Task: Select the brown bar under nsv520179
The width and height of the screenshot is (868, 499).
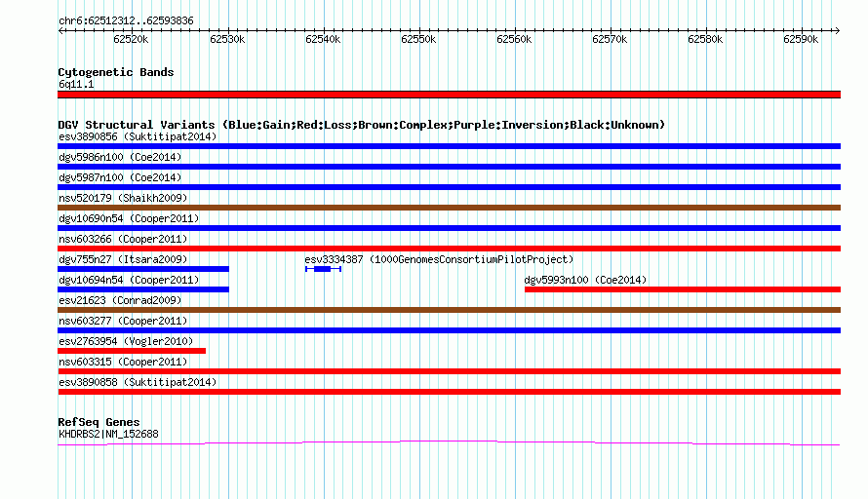Action: [x=449, y=208]
